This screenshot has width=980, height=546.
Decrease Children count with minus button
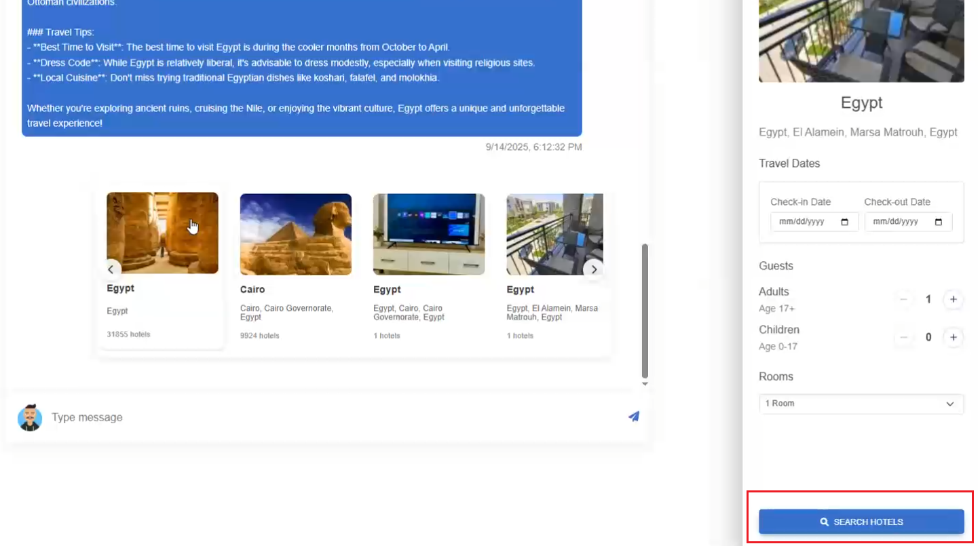point(903,337)
